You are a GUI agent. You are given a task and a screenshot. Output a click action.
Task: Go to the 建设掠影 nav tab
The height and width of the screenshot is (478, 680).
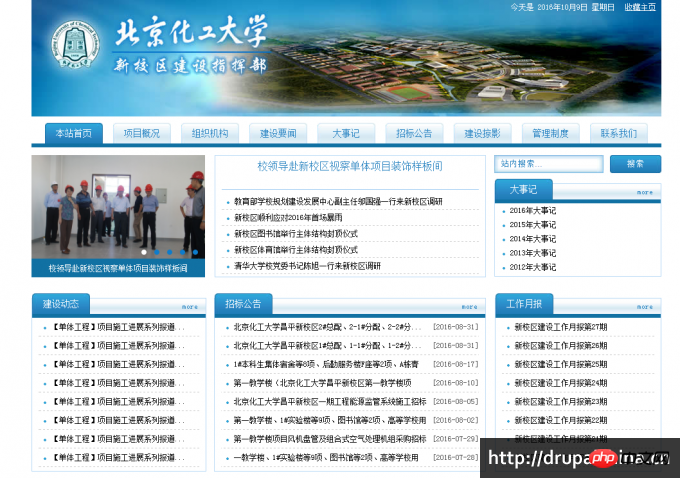point(482,133)
